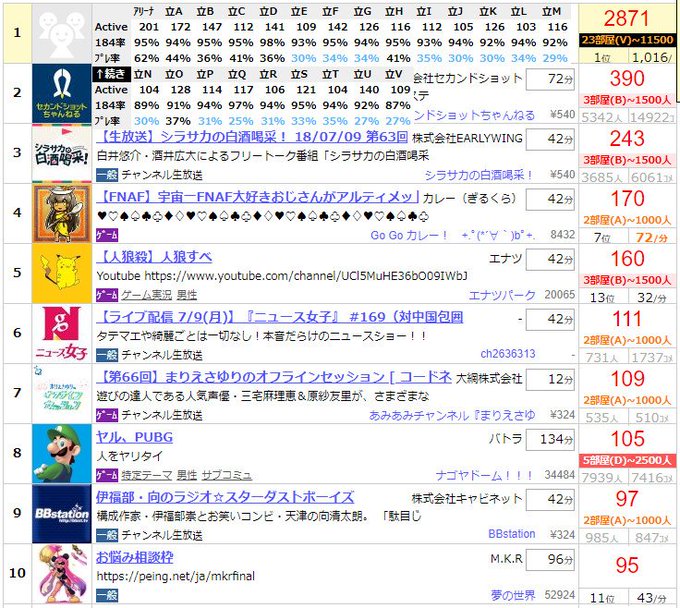Click 男性 tag in ヤル、PUBG row
Image resolution: width=680 pixels, height=608 pixels.
187,475
